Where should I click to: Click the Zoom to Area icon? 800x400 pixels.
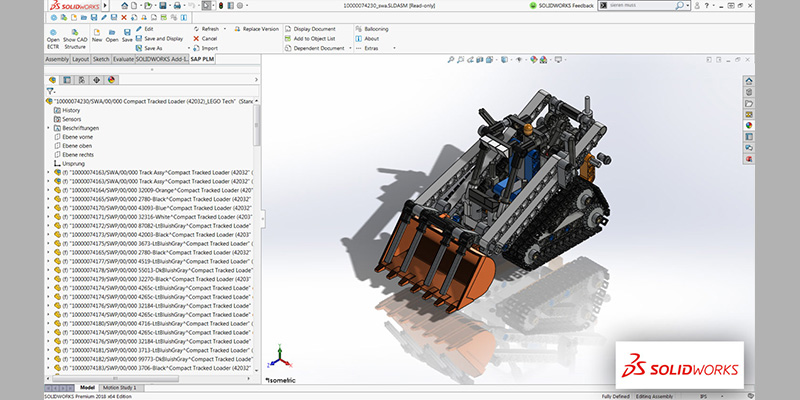(461, 60)
